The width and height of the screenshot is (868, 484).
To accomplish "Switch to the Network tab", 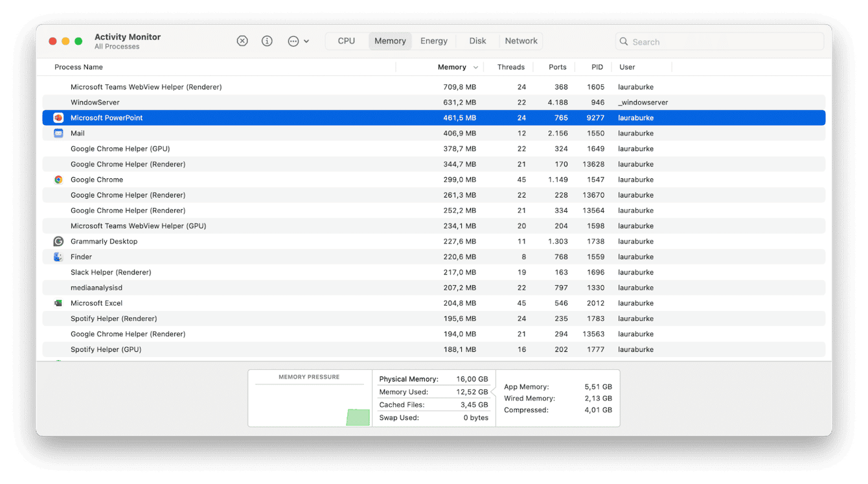I will 521,40.
